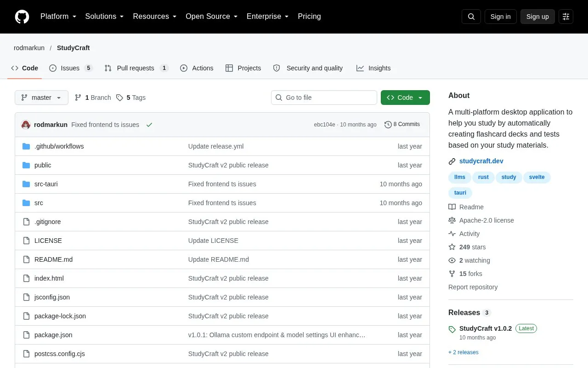Click the book icon next to Readme
This screenshot has width=588, height=368.
point(452,207)
